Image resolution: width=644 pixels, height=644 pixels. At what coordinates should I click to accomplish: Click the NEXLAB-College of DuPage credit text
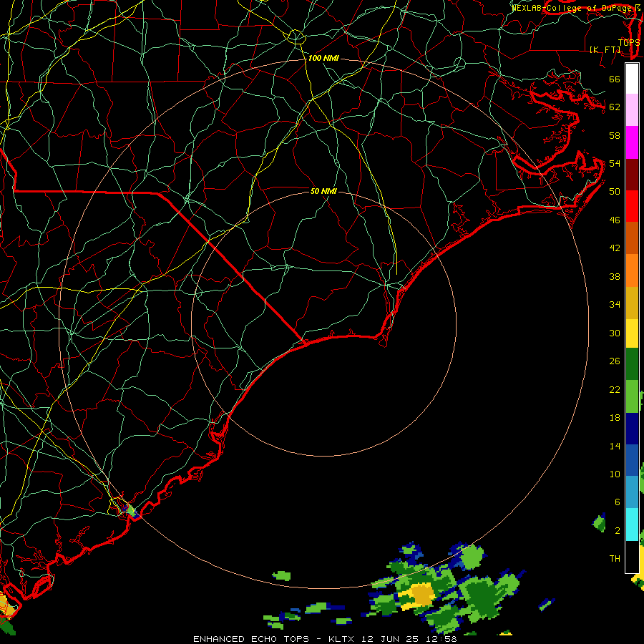tap(576, 7)
